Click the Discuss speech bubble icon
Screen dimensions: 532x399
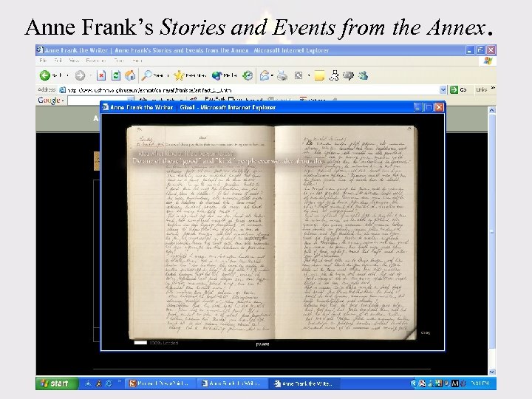348,75
